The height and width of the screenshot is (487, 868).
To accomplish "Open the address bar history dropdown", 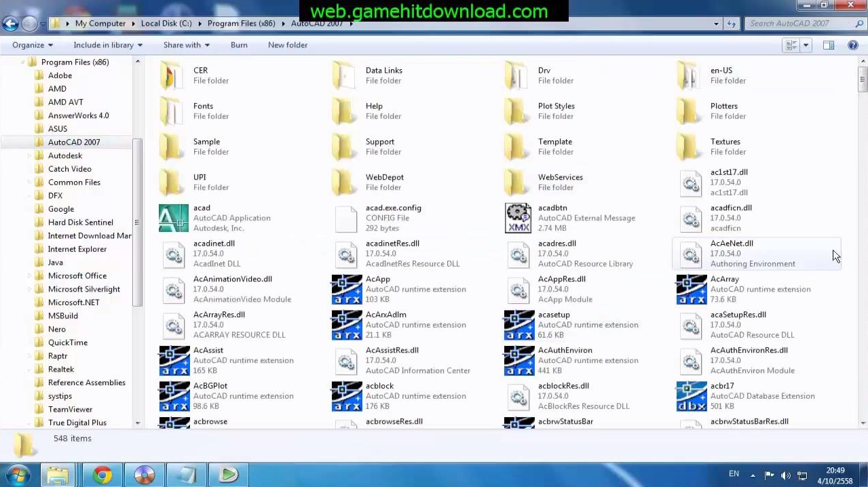I will (x=716, y=24).
